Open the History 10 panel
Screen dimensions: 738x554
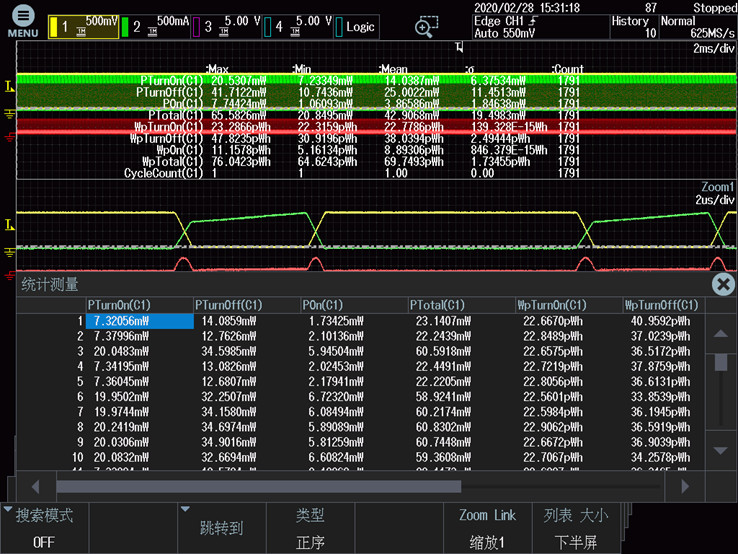[x=633, y=27]
